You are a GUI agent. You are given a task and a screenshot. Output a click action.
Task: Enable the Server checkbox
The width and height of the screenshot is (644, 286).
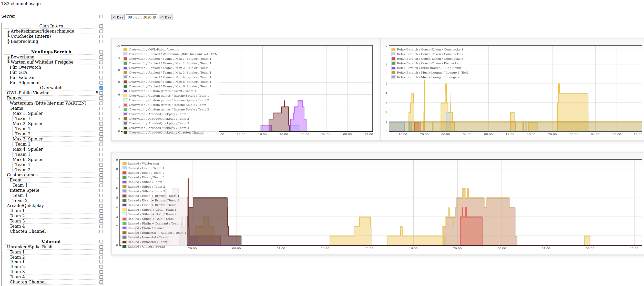tap(101, 16)
